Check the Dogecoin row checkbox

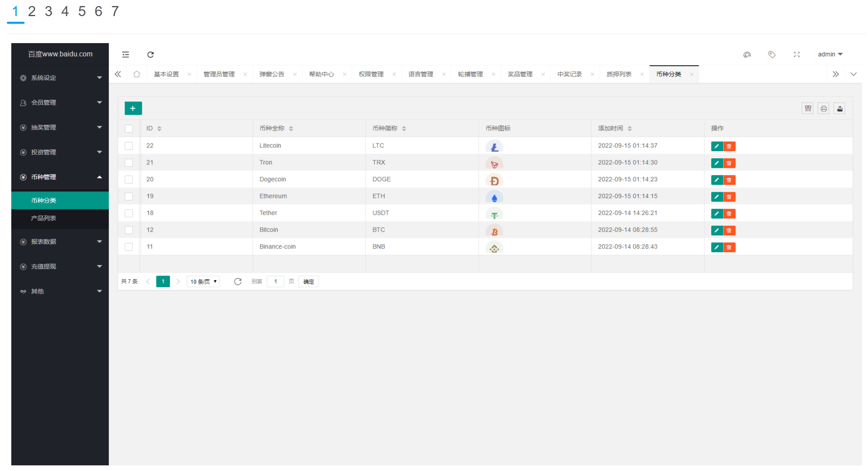129,180
